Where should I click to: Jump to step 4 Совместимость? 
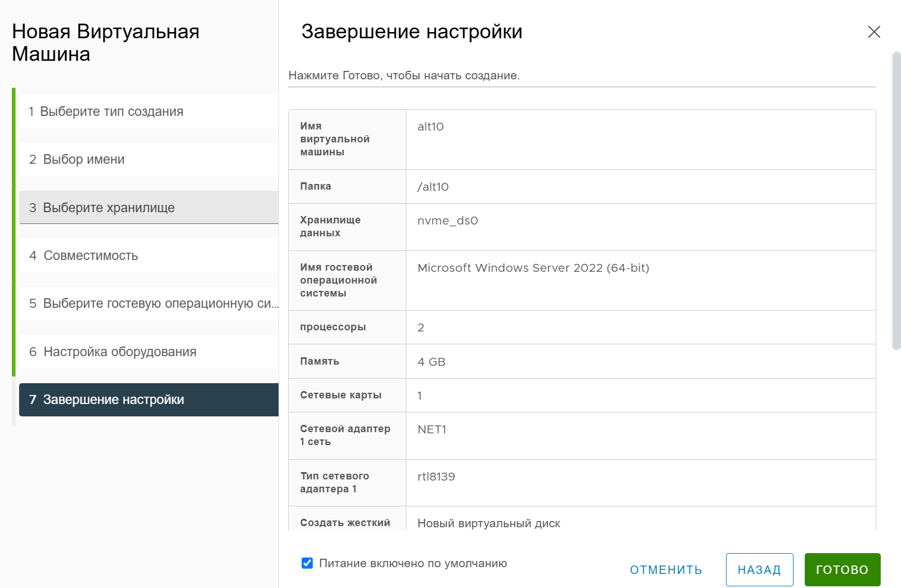pos(149,255)
